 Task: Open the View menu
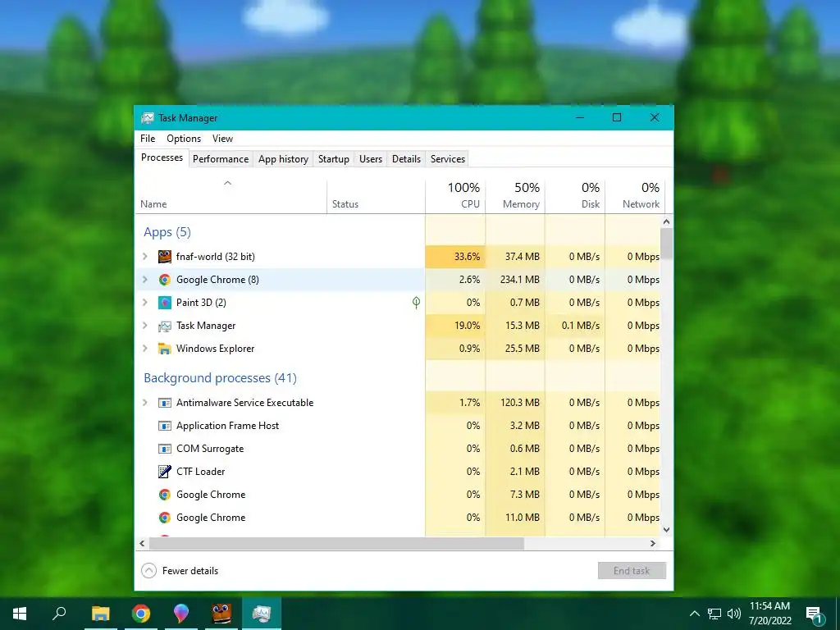[x=222, y=139]
